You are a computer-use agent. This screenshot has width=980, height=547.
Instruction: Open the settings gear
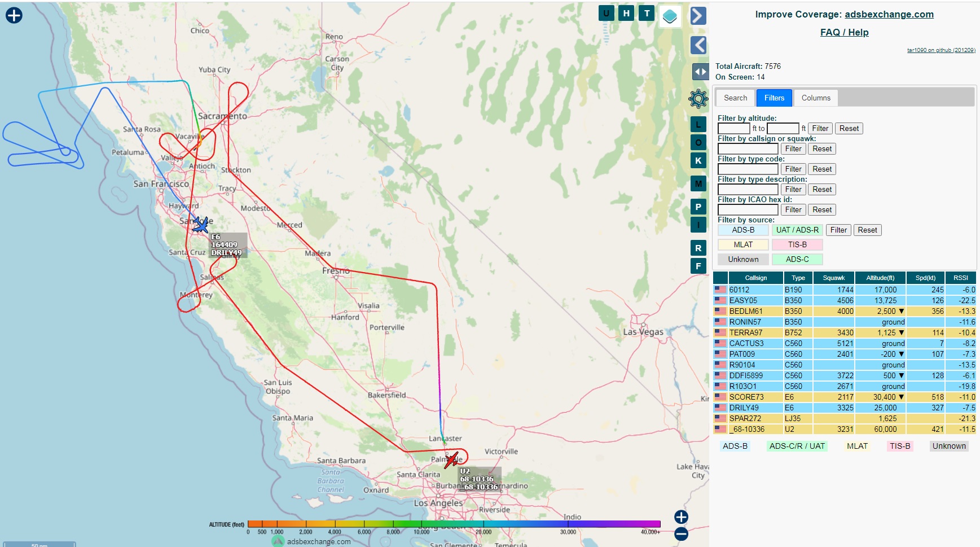point(698,99)
